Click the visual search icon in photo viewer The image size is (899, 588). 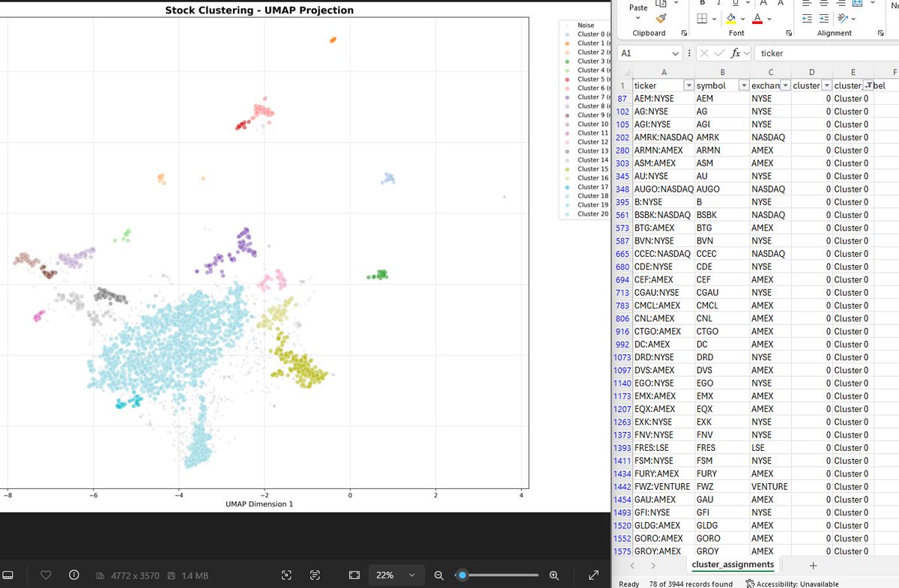coord(286,575)
